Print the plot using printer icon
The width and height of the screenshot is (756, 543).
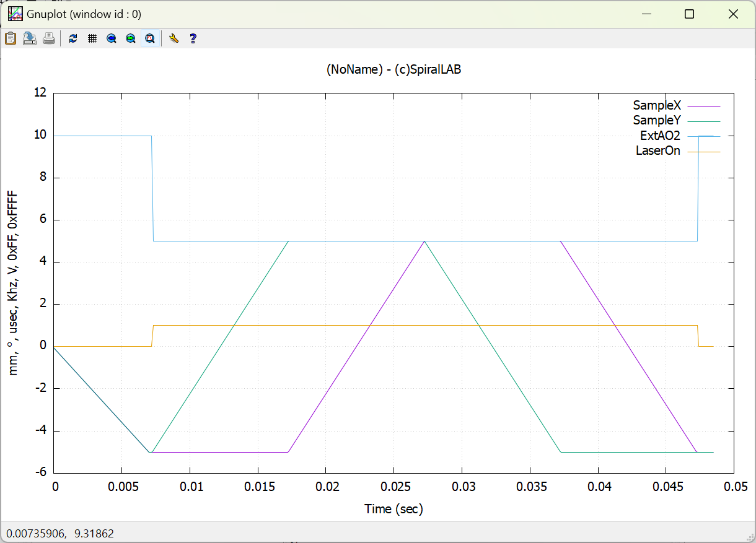(48, 38)
